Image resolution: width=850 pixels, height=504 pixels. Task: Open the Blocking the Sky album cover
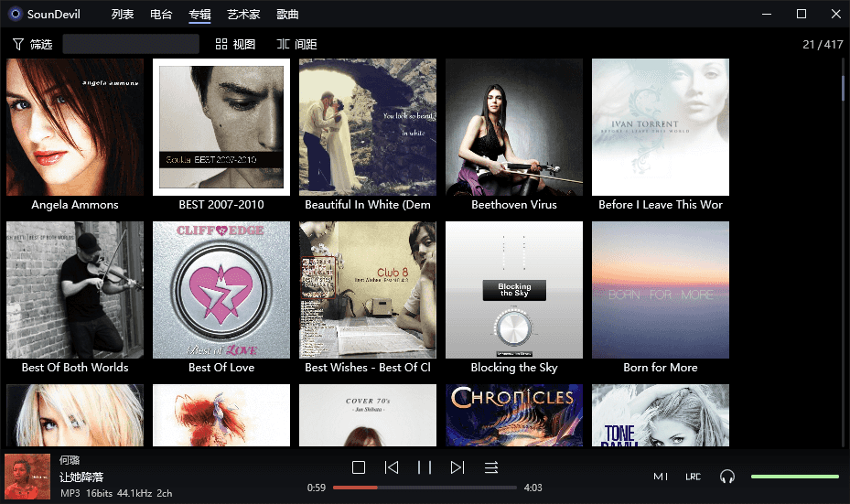(x=514, y=289)
